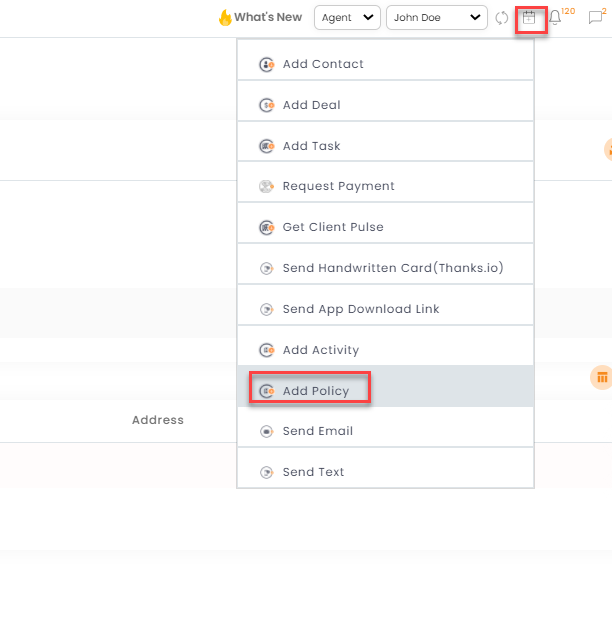Open the notifications bell icon
Viewport: 612px width, 618px height.
555,18
